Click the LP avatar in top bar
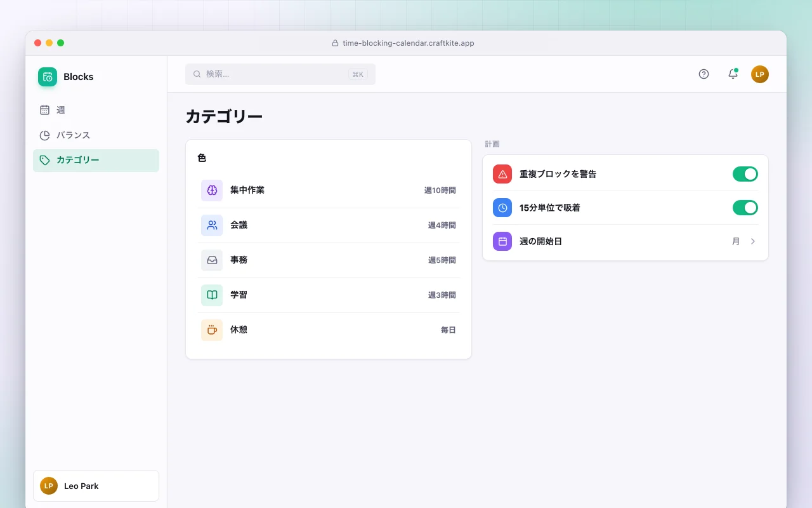Image resolution: width=812 pixels, height=508 pixels. tap(760, 74)
